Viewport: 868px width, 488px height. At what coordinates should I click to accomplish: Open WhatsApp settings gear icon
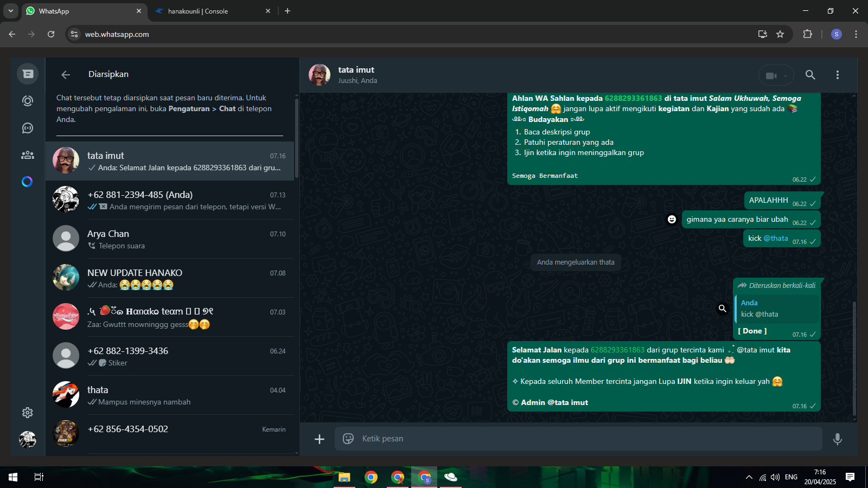pyautogui.click(x=28, y=413)
